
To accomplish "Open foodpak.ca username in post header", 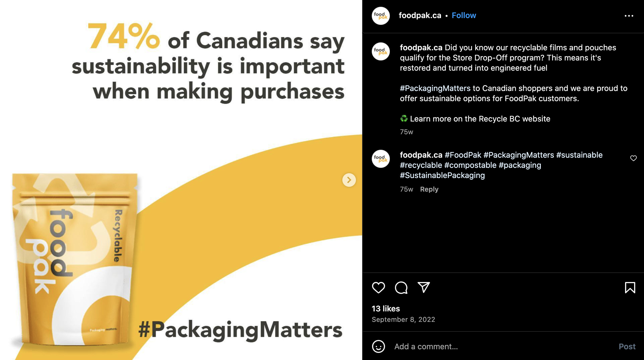I will point(420,15).
